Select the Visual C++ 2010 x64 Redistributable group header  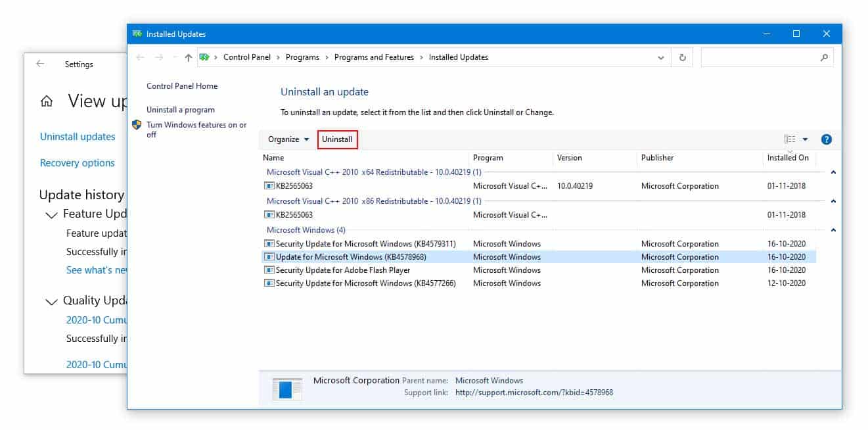[374, 172]
